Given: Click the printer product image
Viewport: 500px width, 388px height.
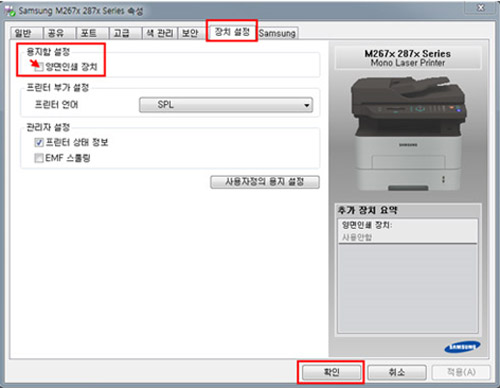Looking at the screenshot, I should pos(408,134).
